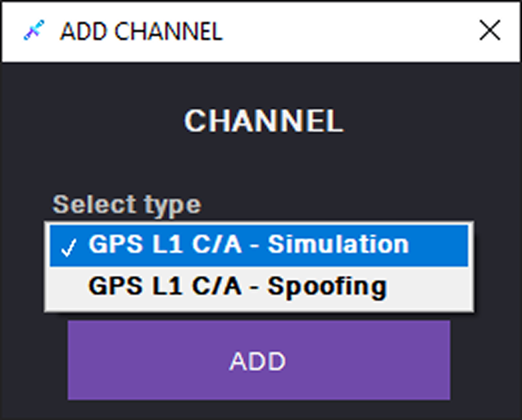Viewport: 522px width, 420px height.
Task: Click ADD label text on the button
Action: click(257, 361)
